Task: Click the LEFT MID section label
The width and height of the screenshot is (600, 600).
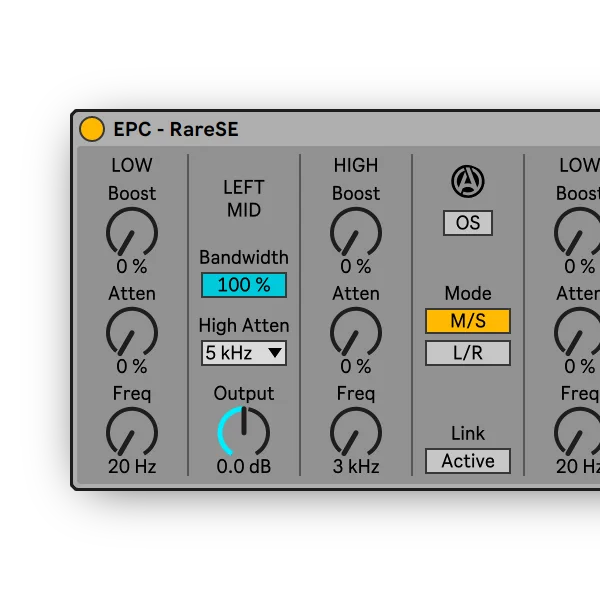Action: (244, 199)
